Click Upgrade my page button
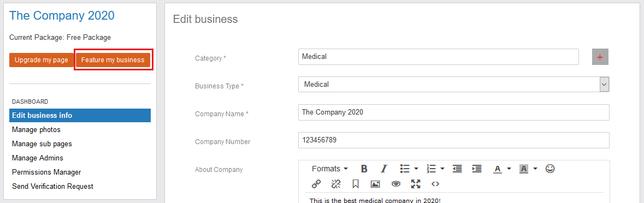 point(42,60)
